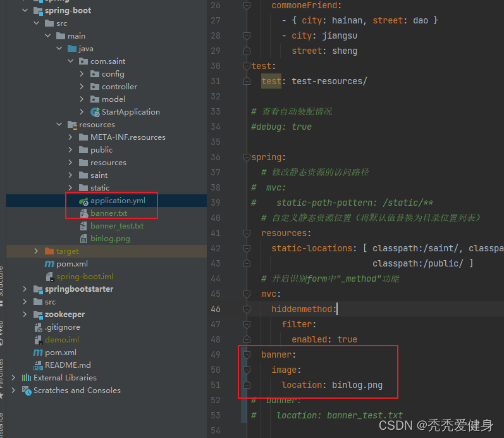
Task: Click the README.md file icon
Action: coord(38,365)
